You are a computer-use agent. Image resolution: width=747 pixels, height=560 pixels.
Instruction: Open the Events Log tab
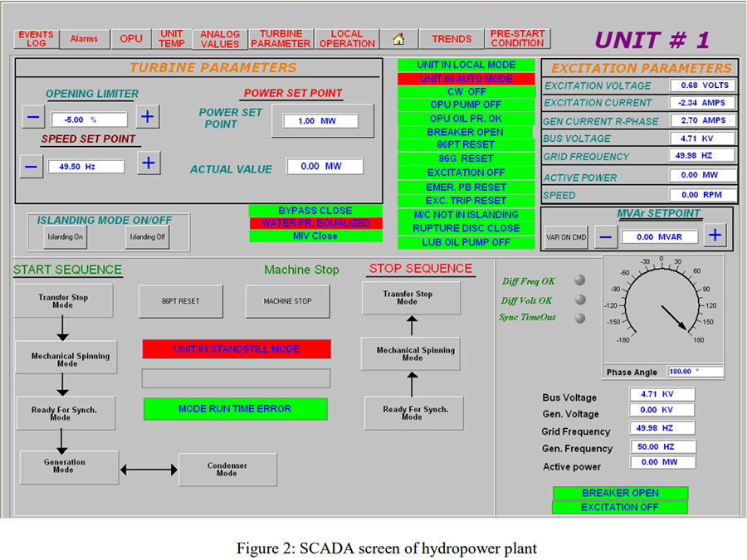point(36,39)
